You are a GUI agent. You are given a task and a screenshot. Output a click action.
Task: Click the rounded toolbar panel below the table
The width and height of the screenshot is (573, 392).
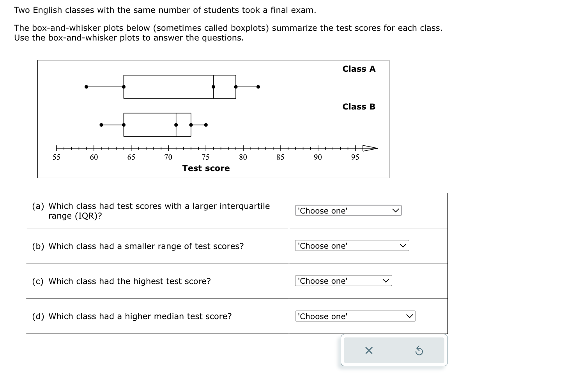tap(394, 350)
